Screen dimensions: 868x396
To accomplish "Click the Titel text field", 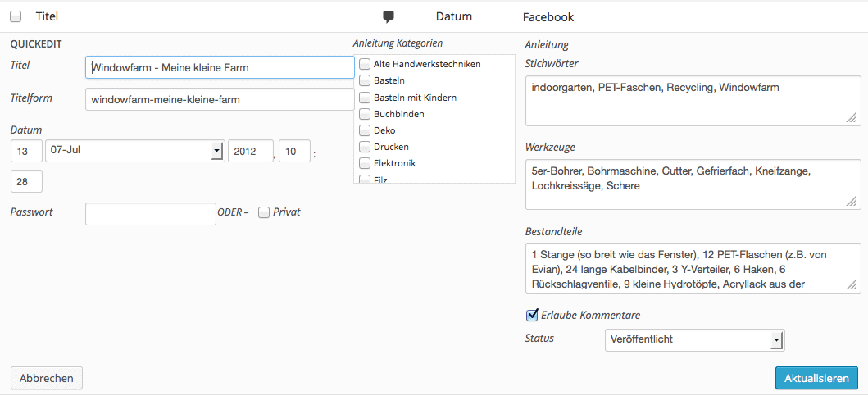I will [219, 67].
